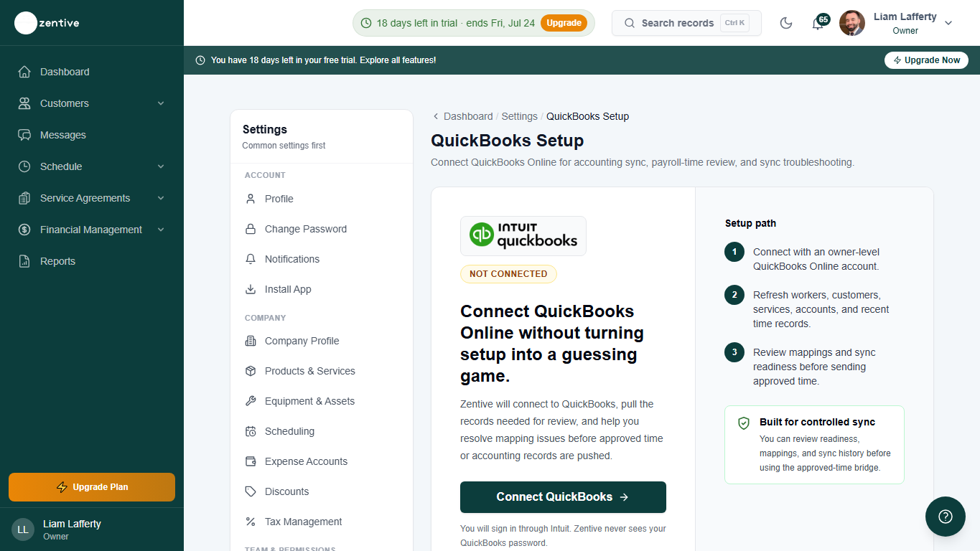Click the Customers people icon
Screen dimensions: 980x551
click(24, 103)
